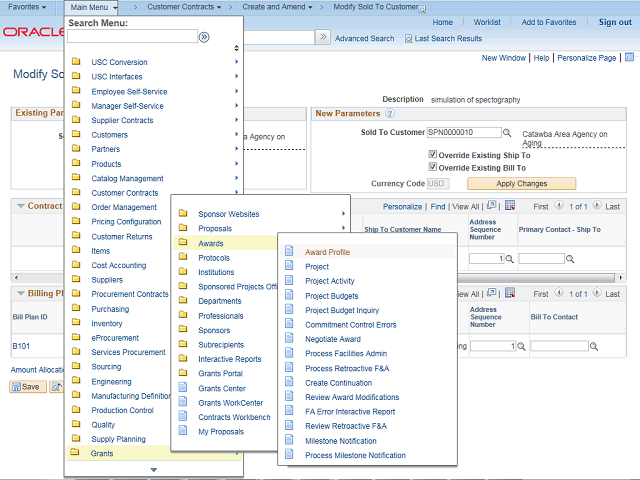Click the global search double-arrow button

(323, 37)
